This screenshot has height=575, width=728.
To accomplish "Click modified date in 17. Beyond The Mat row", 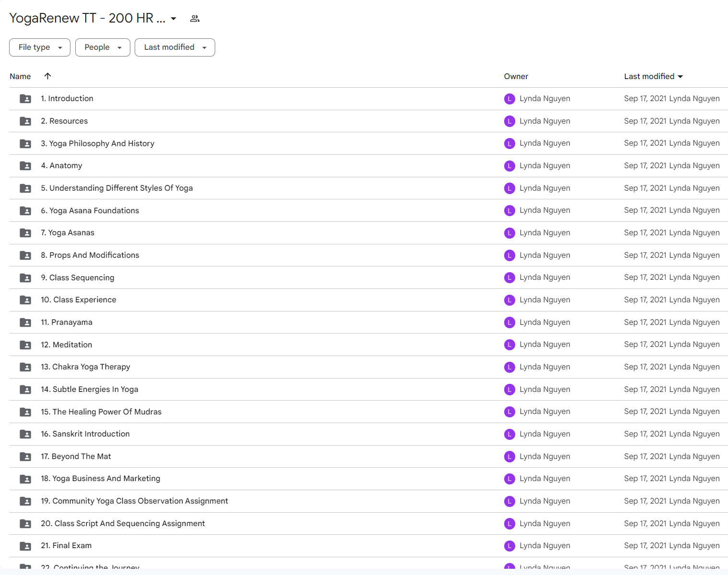I will (x=645, y=456).
